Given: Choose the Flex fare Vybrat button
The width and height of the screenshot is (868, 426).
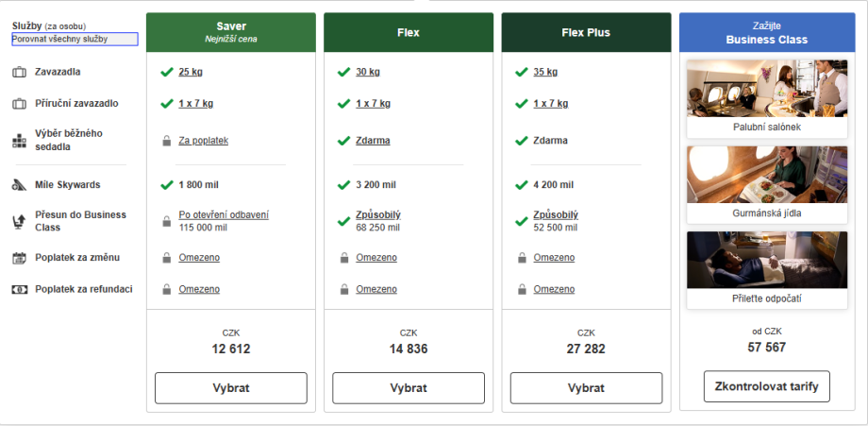Looking at the screenshot, I should coord(409,387).
